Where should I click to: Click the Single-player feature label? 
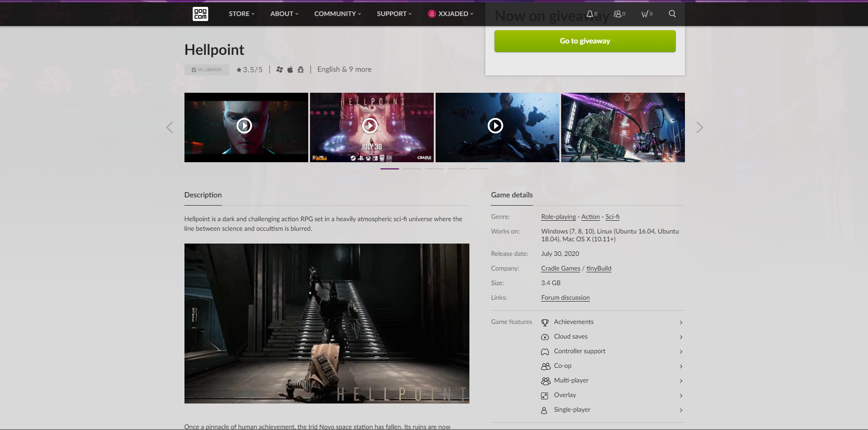[x=572, y=409]
